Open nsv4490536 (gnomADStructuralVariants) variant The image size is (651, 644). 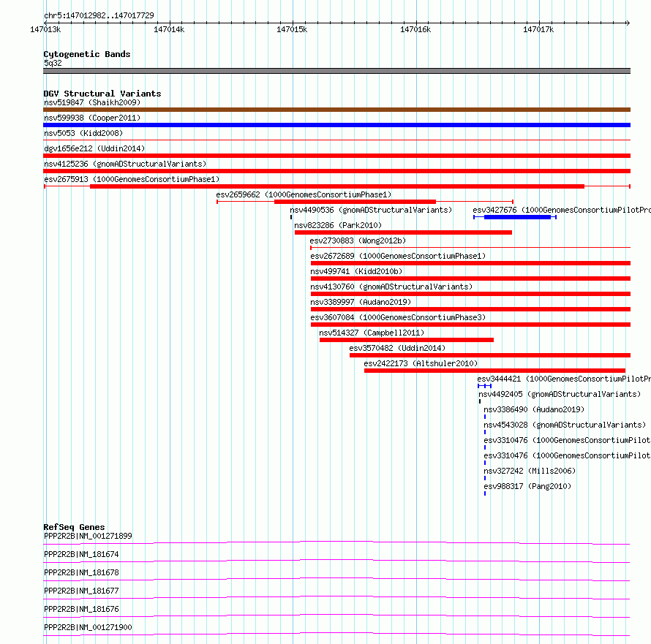371,210
